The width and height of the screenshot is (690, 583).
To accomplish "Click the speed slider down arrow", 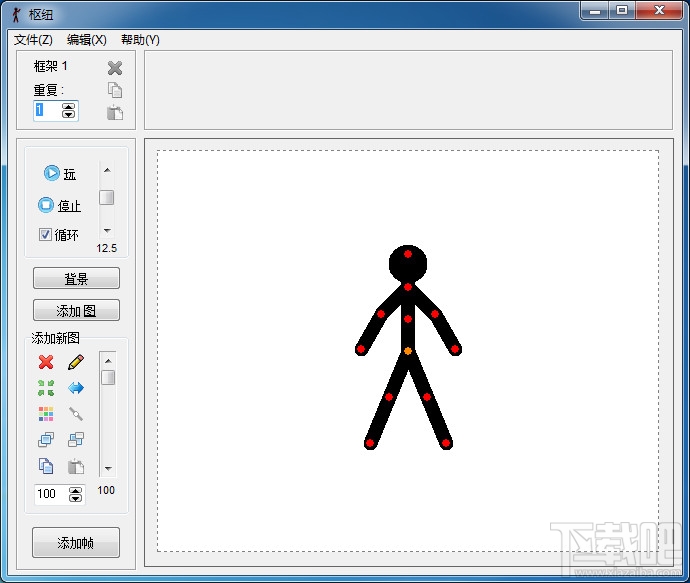I will coord(107,231).
